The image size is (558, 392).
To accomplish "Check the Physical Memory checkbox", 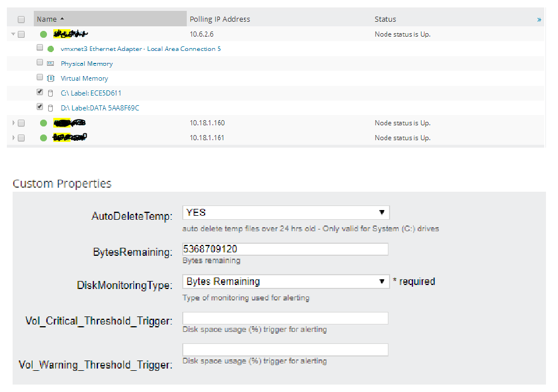I will click(40, 62).
